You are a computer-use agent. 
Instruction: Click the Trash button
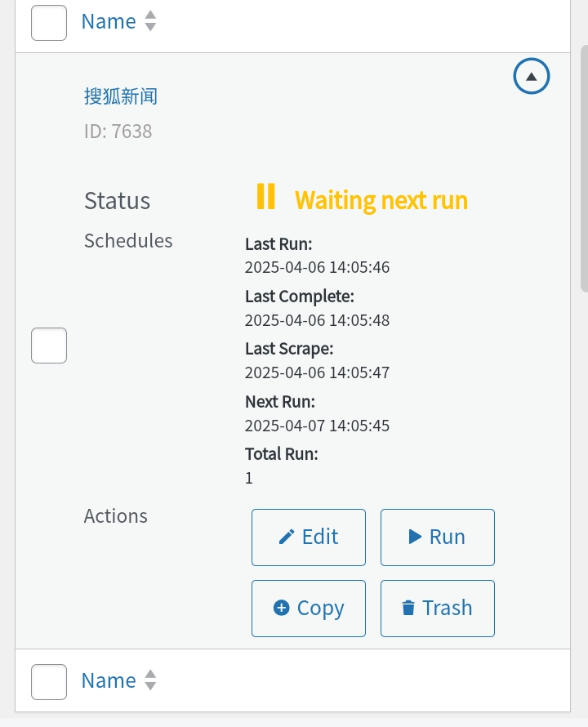pos(437,609)
